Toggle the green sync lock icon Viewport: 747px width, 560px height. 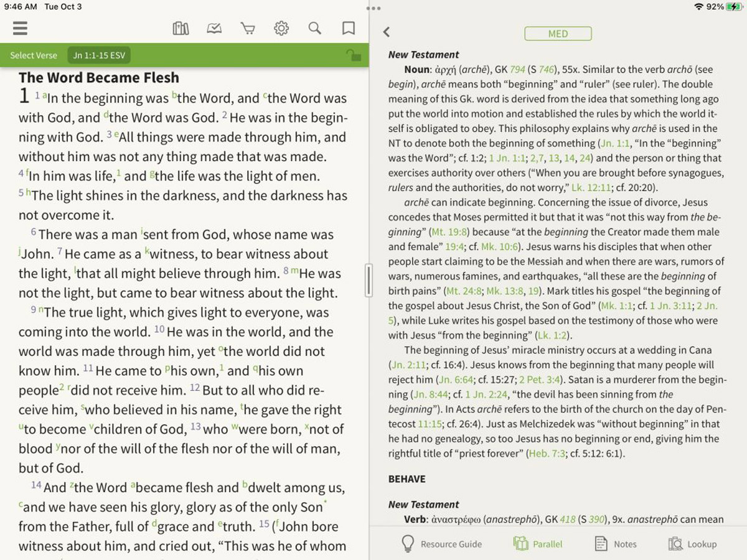click(x=354, y=55)
